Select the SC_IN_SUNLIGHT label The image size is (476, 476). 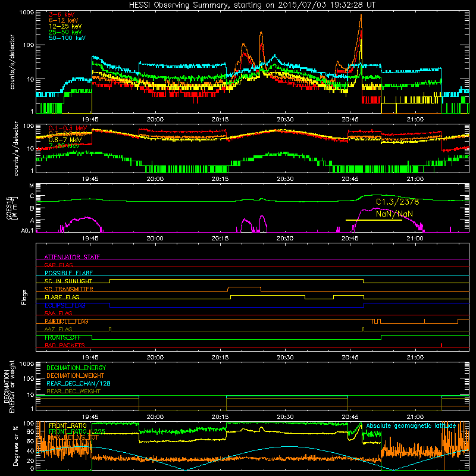pyautogui.click(x=68, y=281)
